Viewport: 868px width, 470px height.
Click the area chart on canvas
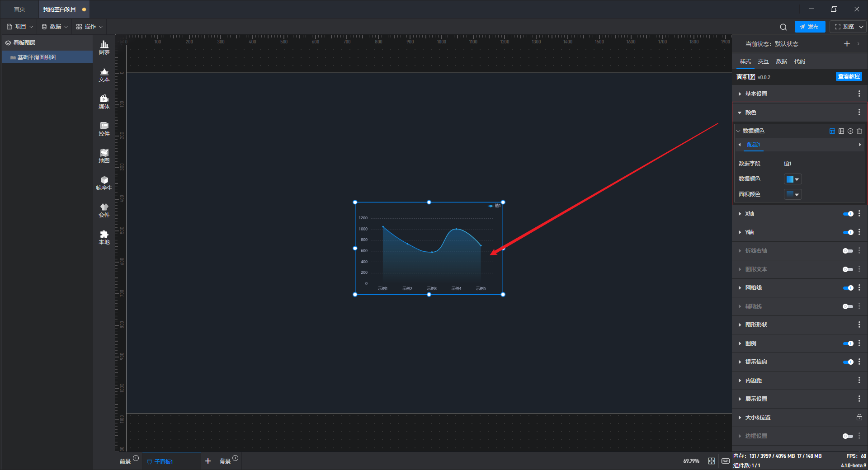pos(429,248)
